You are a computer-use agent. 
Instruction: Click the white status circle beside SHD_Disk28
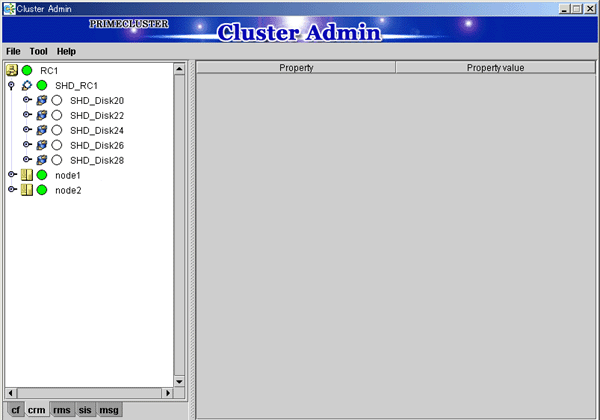click(57, 160)
